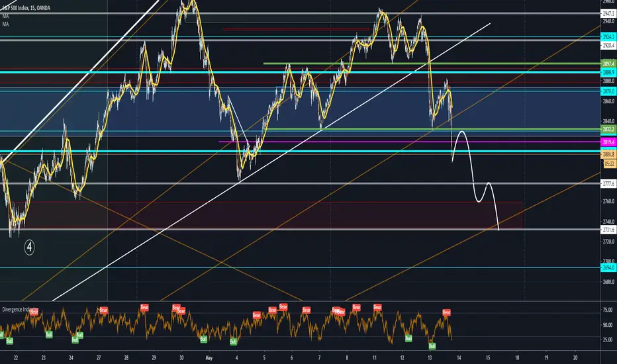Image resolution: width=617 pixels, height=364 pixels.
Task: Click date 28 on the time axis
Action: click(x=126, y=357)
